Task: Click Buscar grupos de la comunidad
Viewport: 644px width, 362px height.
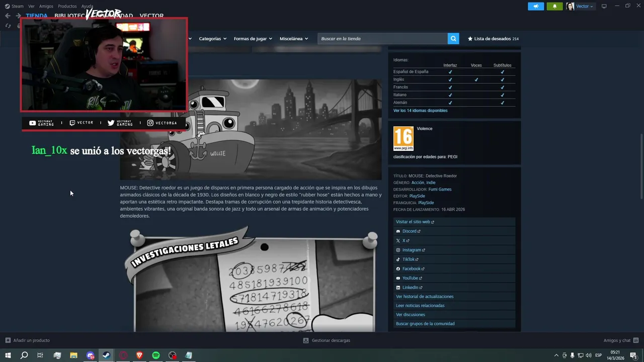Action: tap(425, 324)
